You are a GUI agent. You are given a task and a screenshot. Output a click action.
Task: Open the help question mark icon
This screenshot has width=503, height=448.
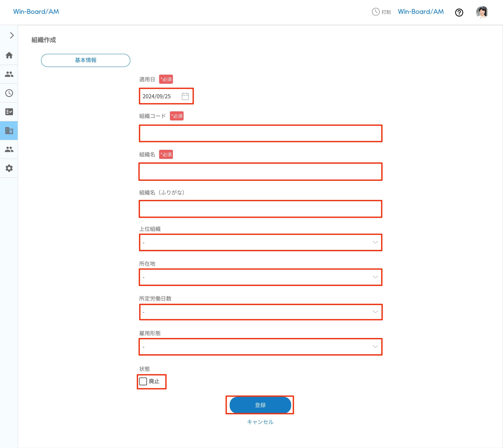459,12
